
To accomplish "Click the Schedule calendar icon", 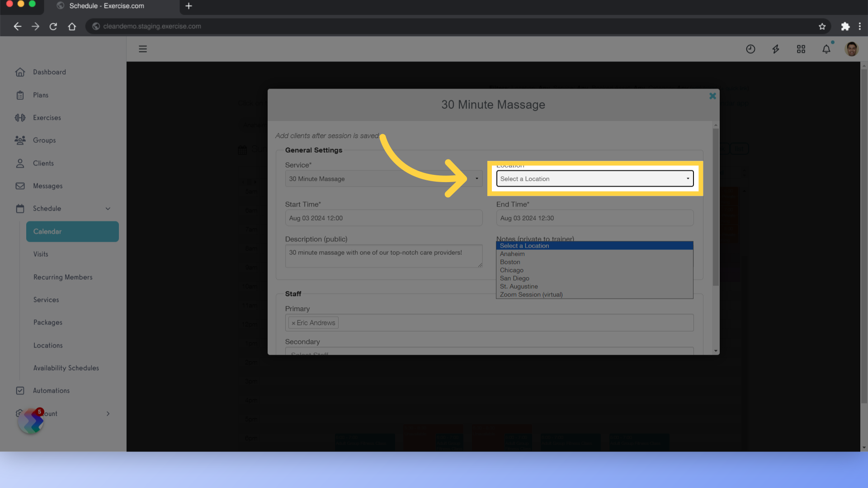I will pos(20,208).
